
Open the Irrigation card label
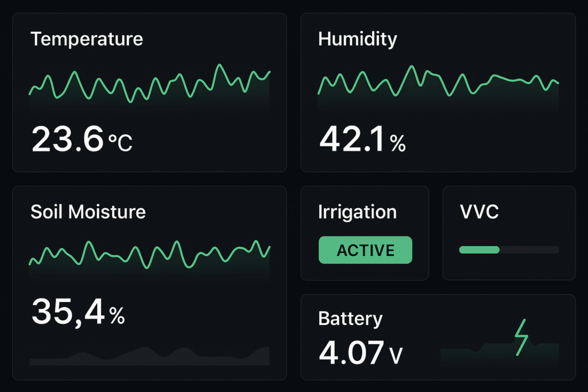click(x=357, y=212)
